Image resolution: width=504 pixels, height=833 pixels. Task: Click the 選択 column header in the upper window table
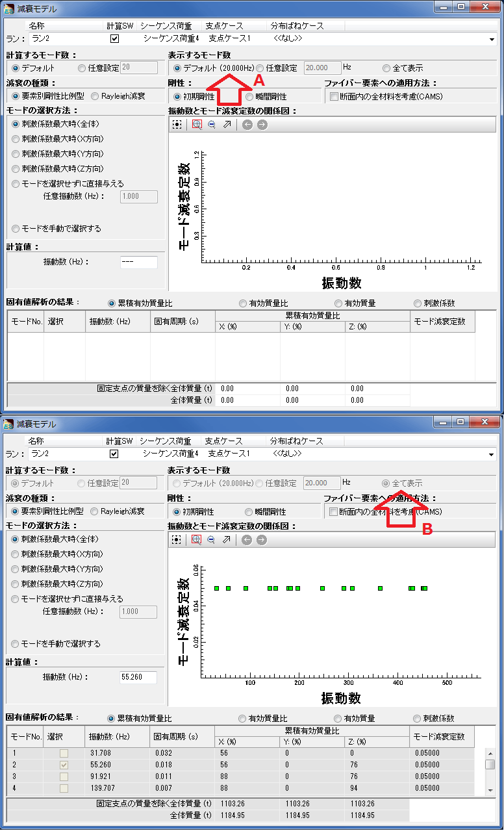66,322
